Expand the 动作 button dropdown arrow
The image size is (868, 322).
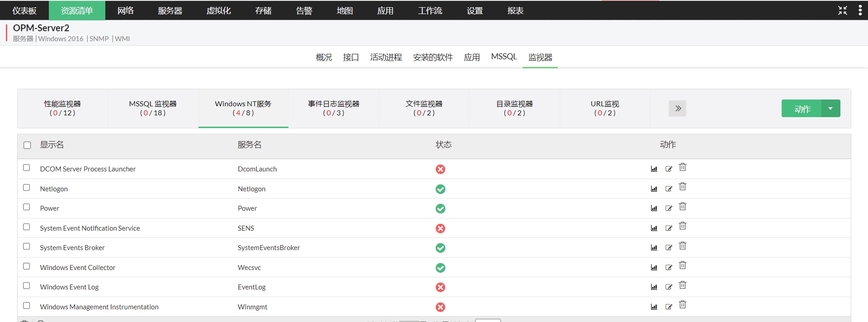pos(831,109)
